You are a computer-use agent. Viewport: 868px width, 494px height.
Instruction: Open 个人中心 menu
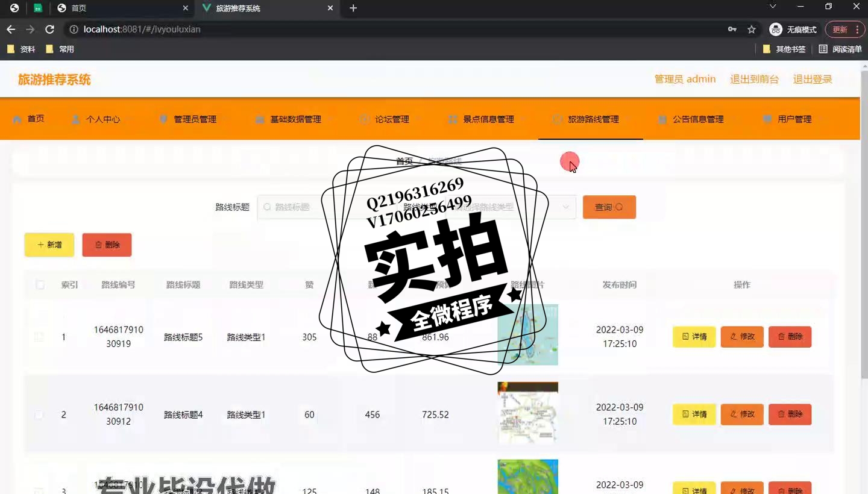(96, 119)
